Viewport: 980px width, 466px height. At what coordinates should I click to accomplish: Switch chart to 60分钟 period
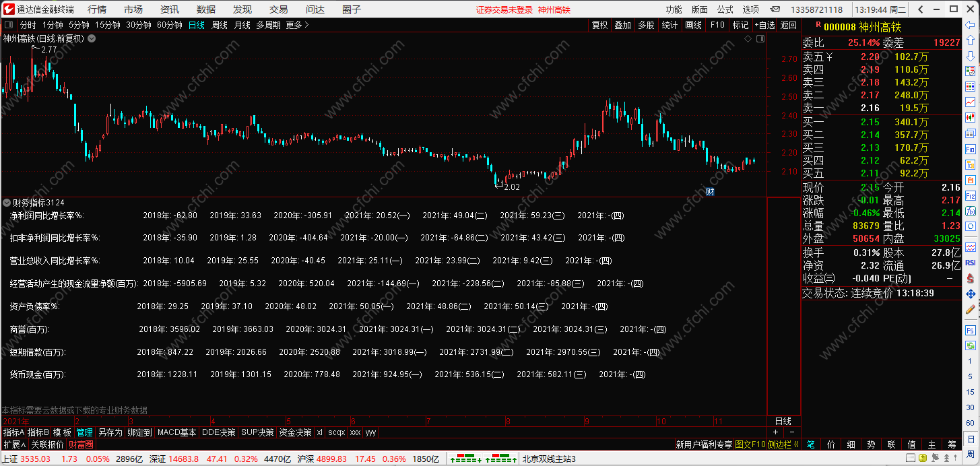tap(170, 25)
